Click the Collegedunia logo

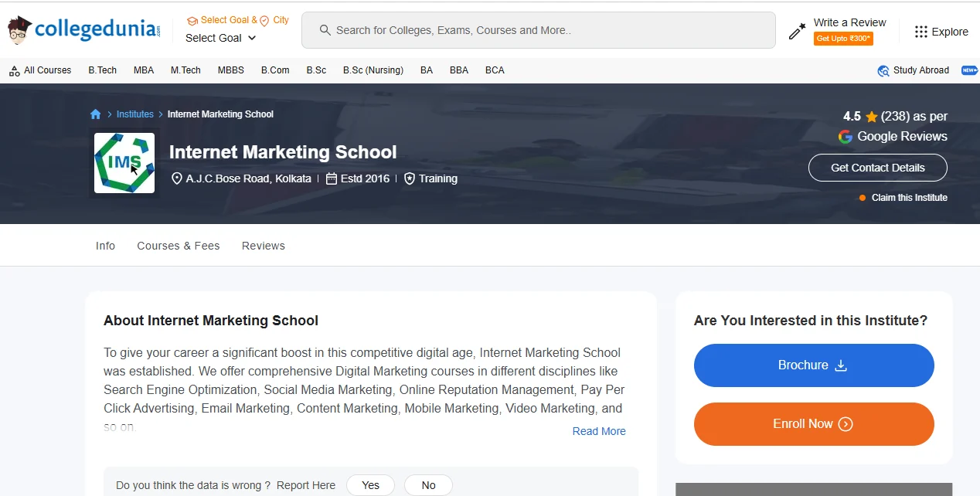[x=83, y=29]
